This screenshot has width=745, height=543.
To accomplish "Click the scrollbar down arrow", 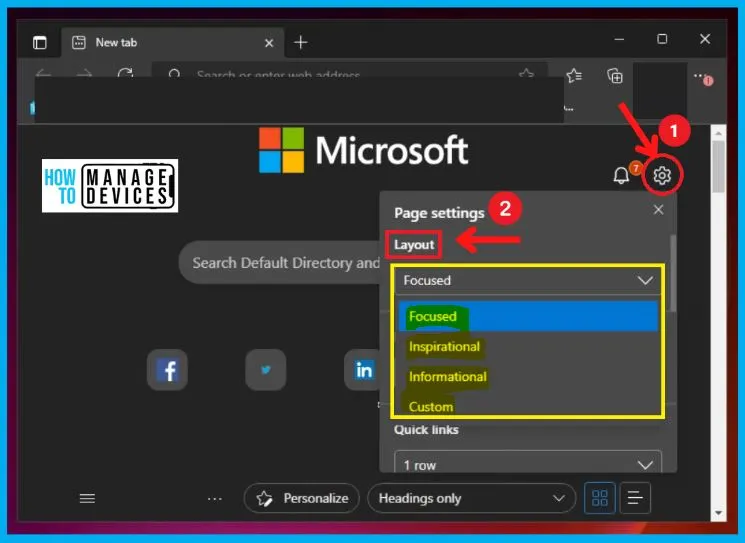I will (718, 513).
